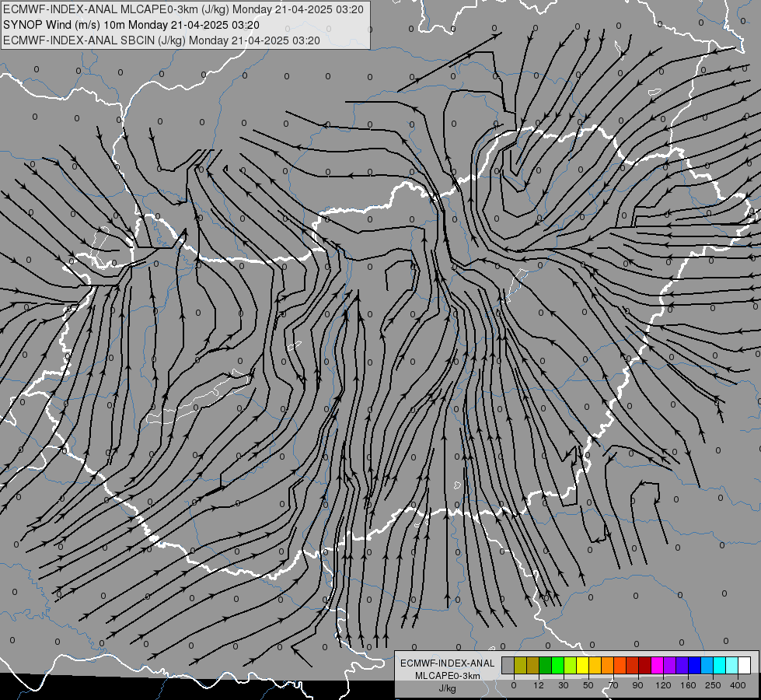Screen dimensions: 761x700
Task: Pick the purple swatch right of magenta
Action: (x=670, y=665)
